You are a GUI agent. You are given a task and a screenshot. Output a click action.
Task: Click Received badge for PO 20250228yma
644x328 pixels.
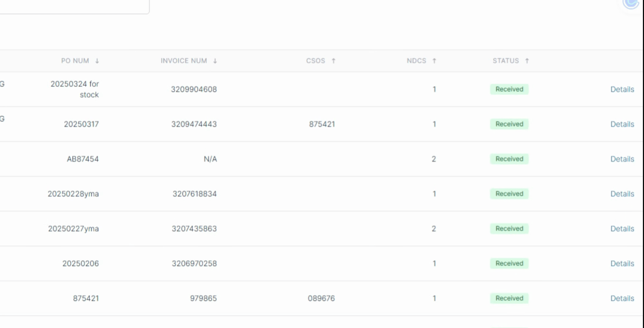[x=509, y=194]
